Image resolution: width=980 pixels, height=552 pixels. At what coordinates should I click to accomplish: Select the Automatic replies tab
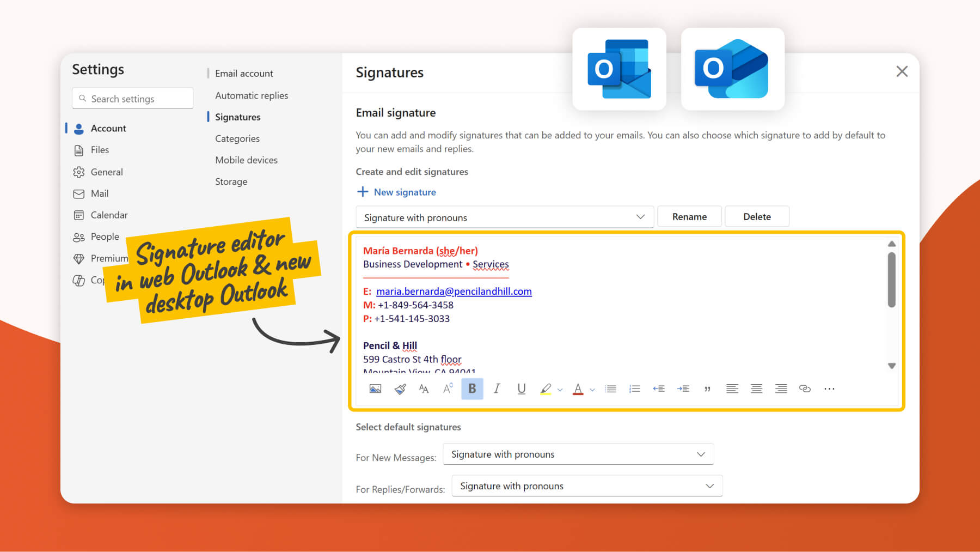[252, 95]
